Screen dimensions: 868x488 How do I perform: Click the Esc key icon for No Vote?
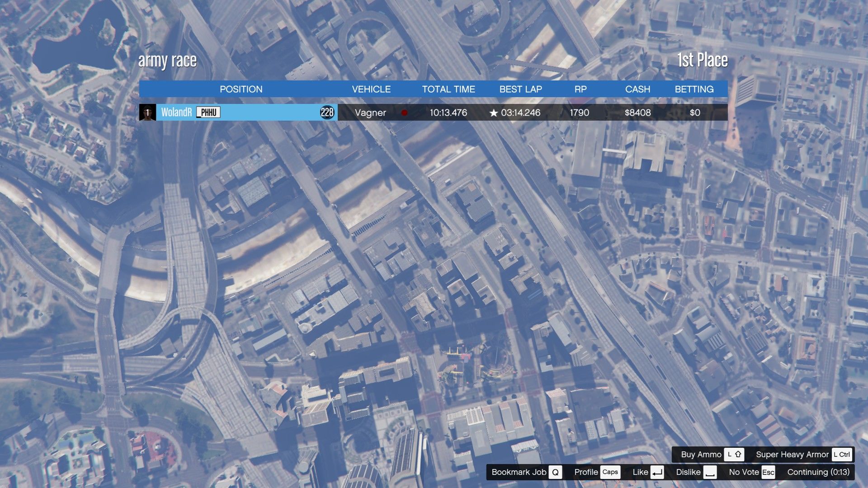pos(768,472)
